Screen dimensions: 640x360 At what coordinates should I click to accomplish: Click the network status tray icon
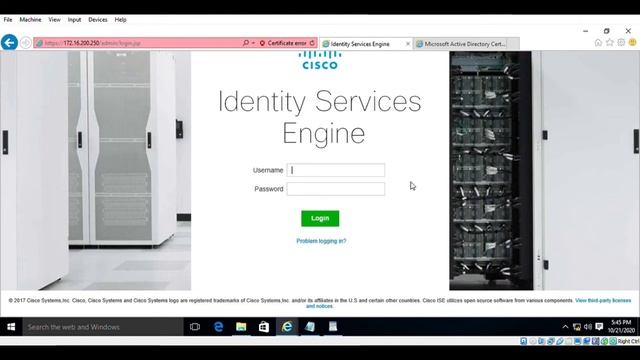577,327
